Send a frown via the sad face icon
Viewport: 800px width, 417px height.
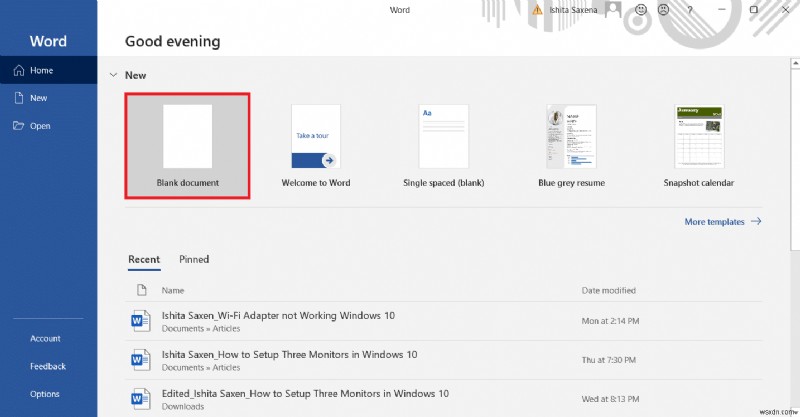(663, 10)
